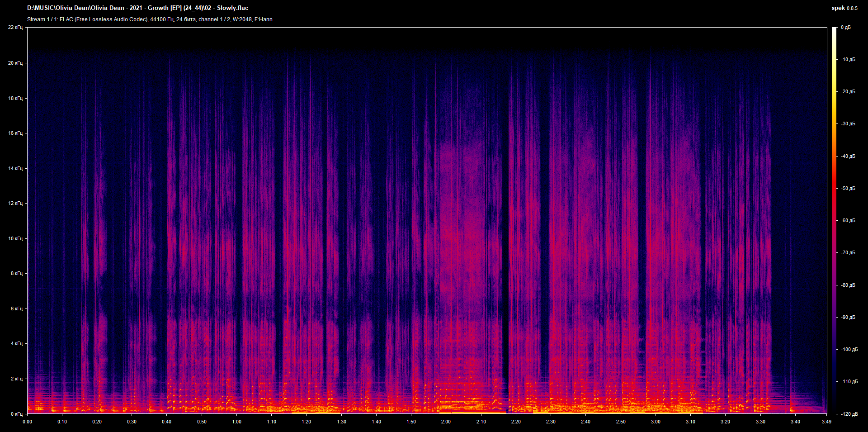868x432 pixels.
Task: Click the 20 кГц frequency axis label
Action: point(15,63)
